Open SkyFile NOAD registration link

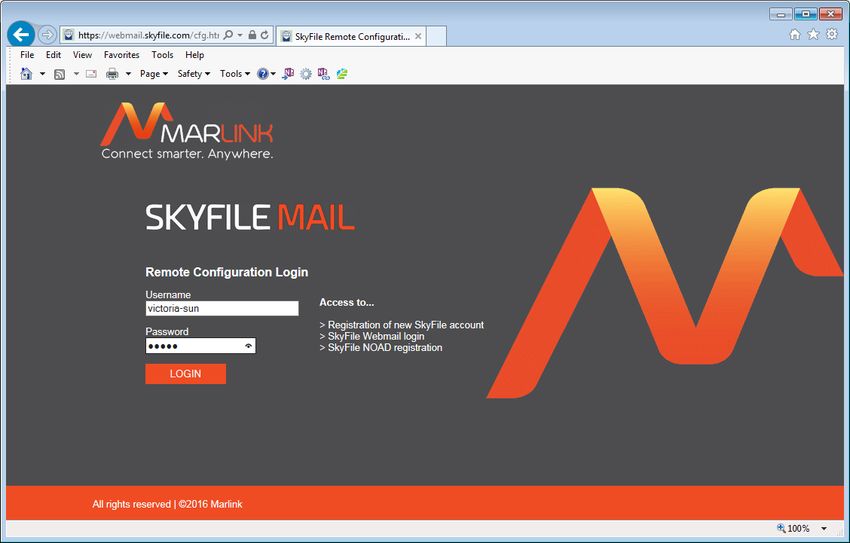coord(385,347)
